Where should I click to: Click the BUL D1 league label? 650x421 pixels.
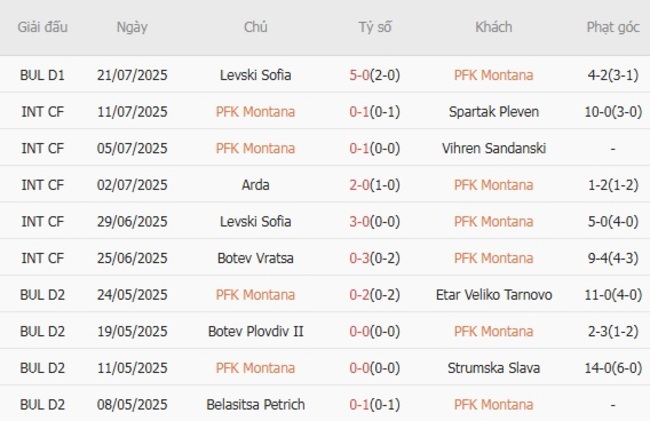[42, 75]
